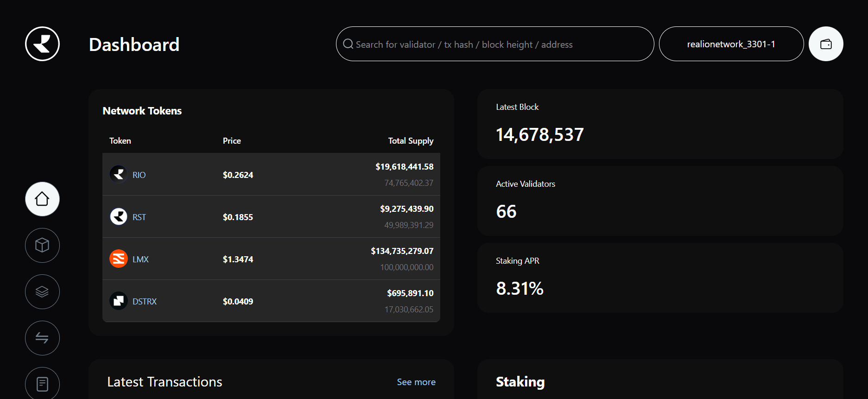Select the Latest Block card
This screenshot has width=868, height=399.
pos(660,124)
